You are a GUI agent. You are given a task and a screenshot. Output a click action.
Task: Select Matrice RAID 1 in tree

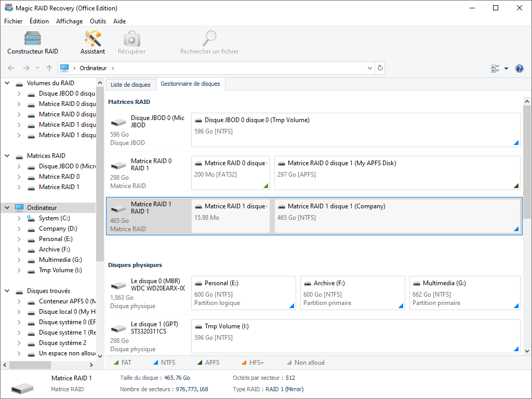tap(59, 187)
